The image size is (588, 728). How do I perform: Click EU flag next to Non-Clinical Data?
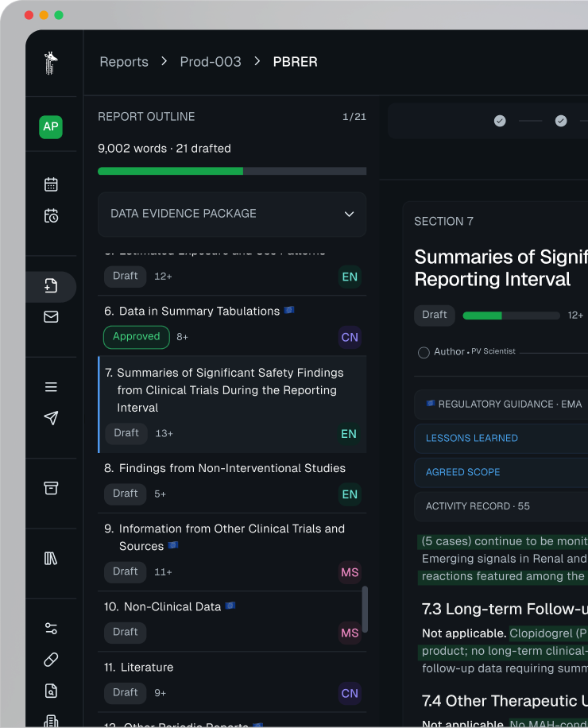pyautogui.click(x=230, y=606)
